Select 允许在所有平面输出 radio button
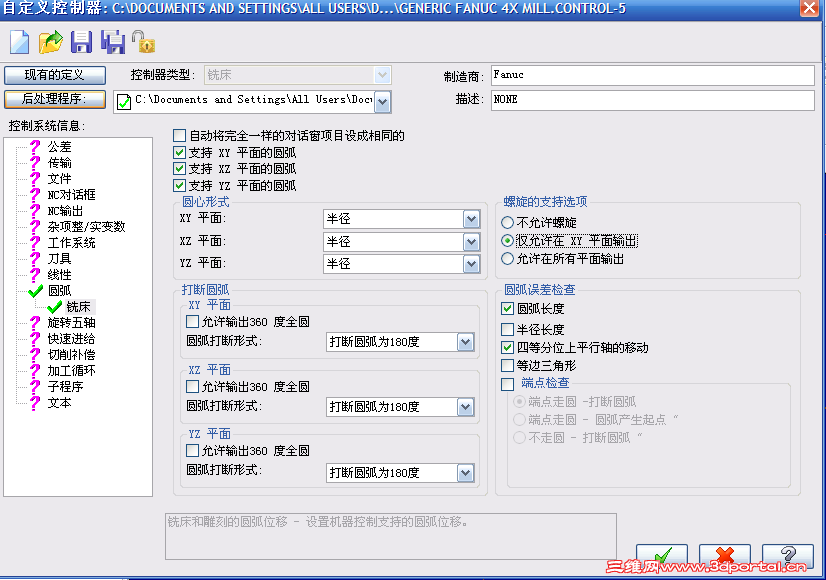This screenshot has height=580, width=826. tap(507, 259)
